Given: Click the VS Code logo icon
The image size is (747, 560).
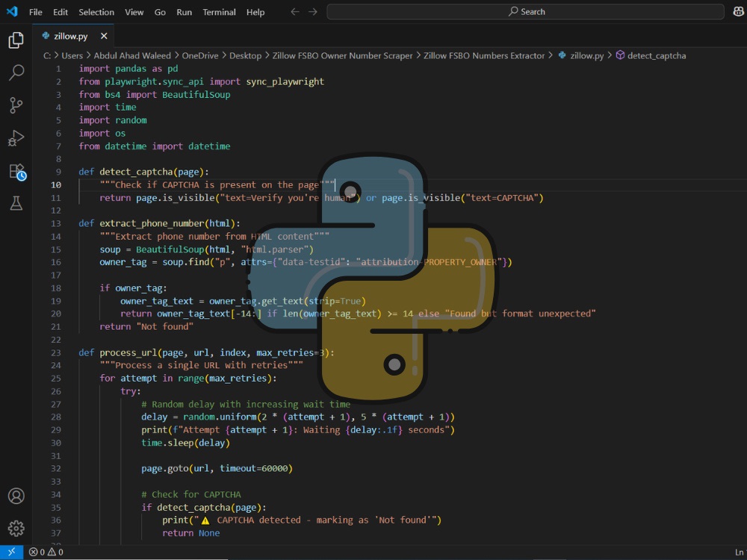Looking at the screenshot, I should 12,11.
